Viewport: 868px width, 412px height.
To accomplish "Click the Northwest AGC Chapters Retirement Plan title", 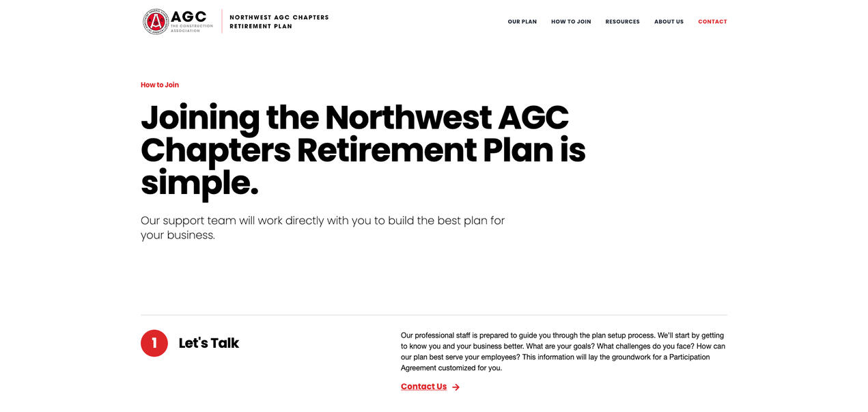I will (279, 22).
